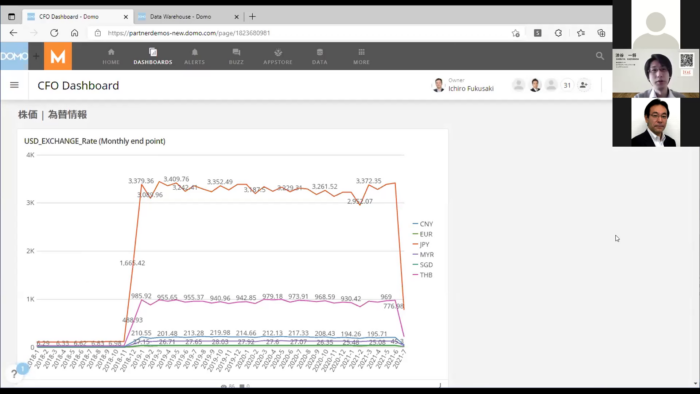The height and width of the screenshot is (394, 700).
Task: Open a new browser tab
Action: tap(252, 17)
